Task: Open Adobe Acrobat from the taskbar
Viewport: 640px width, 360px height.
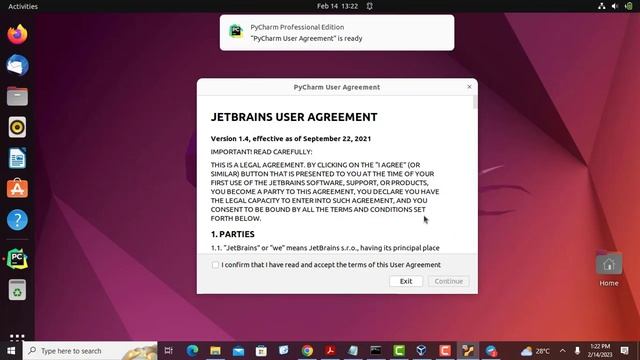Action: [330, 351]
